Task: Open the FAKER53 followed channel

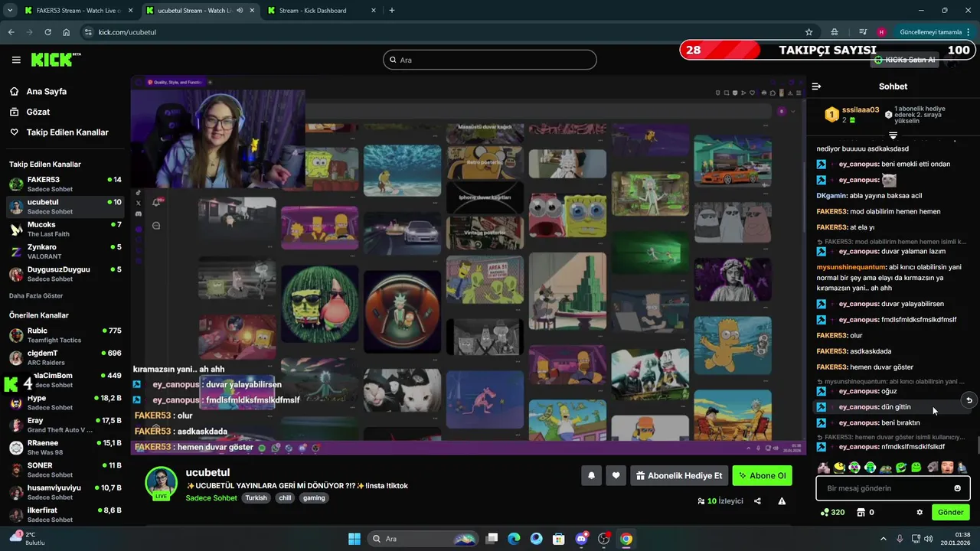Action: tap(65, 184)
